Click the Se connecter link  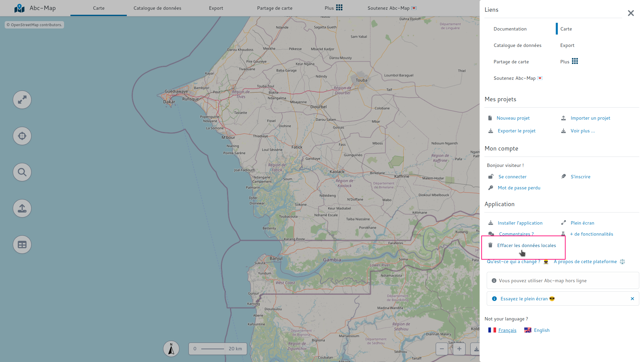(512, 177)
